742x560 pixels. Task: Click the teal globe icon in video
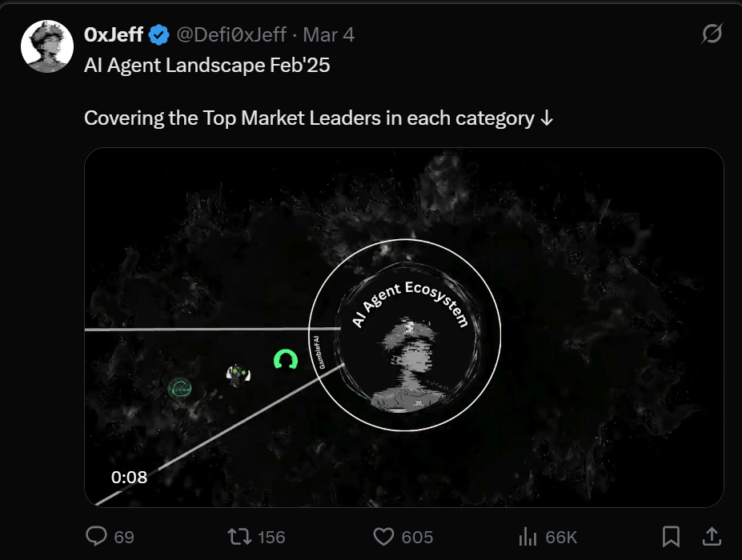pyautogui.click(x=180, y=389)
